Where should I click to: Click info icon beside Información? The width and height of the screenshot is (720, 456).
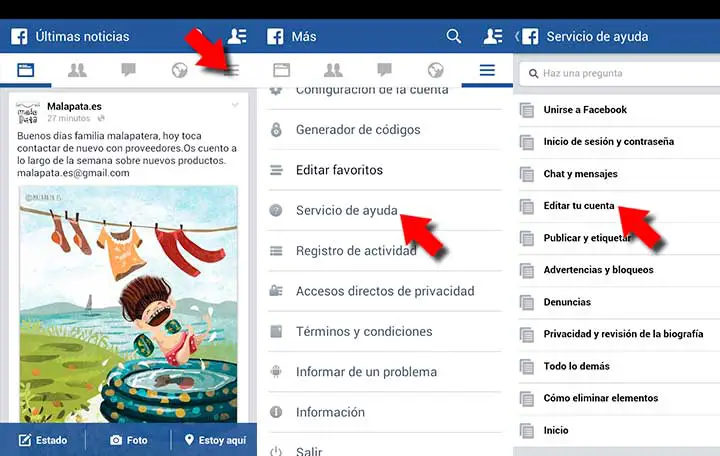[x=276, y=412]
